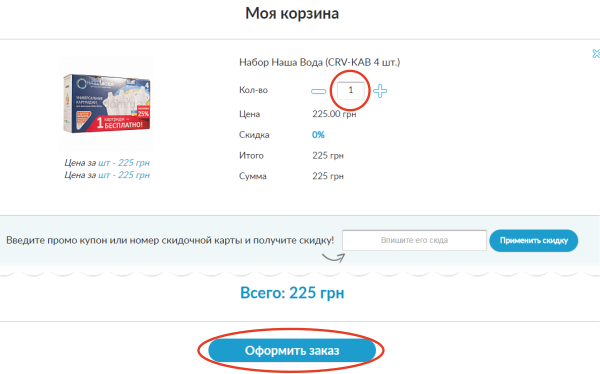Click the promo coupon input field
Image resolution: width=600 pixels, height=374 pixels.
point(414,240)
